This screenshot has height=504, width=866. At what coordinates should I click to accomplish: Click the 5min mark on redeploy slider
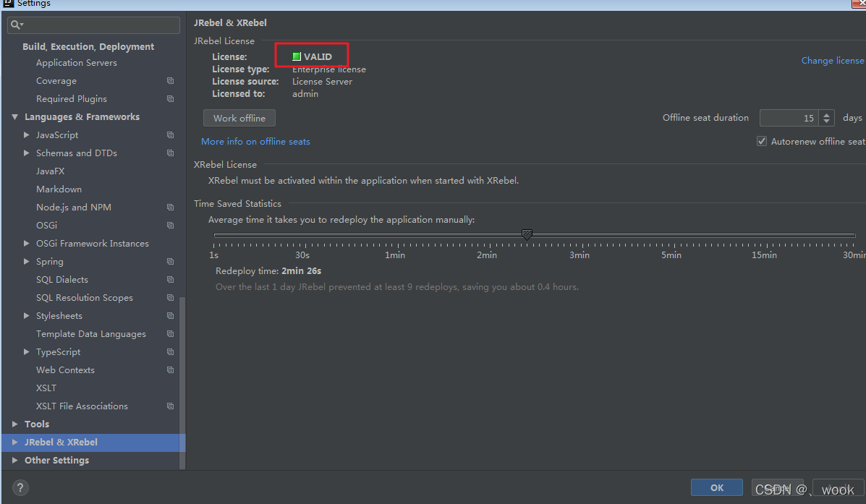click(x=671, y=255)
